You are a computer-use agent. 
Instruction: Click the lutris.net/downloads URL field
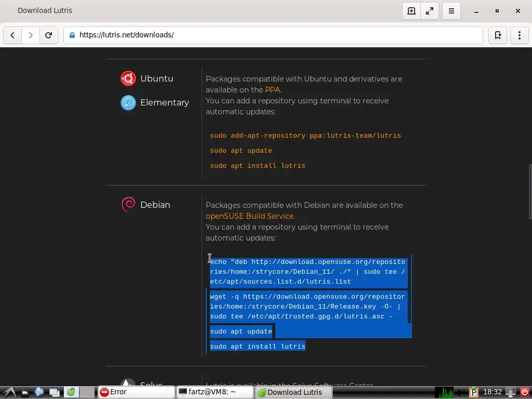[x=273, y=35]
